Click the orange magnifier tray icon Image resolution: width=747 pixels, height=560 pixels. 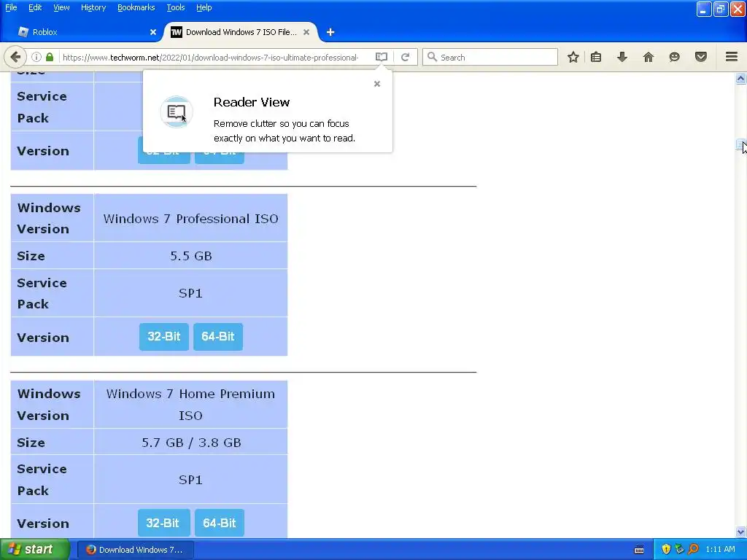click(x=693, y=549)
